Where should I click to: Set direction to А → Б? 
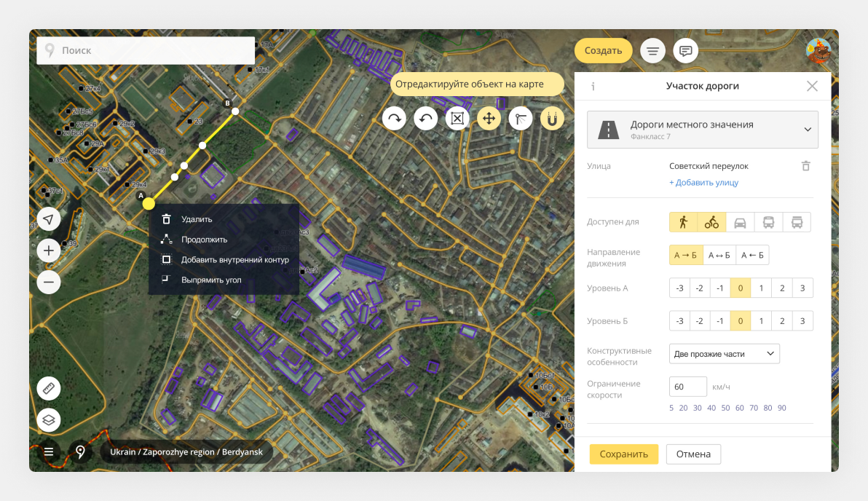point(686,255)
